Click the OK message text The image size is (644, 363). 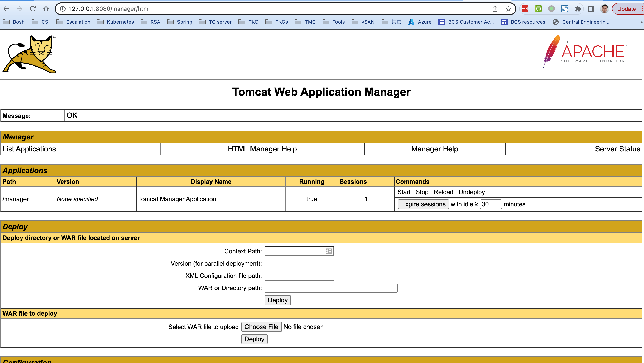72,115
